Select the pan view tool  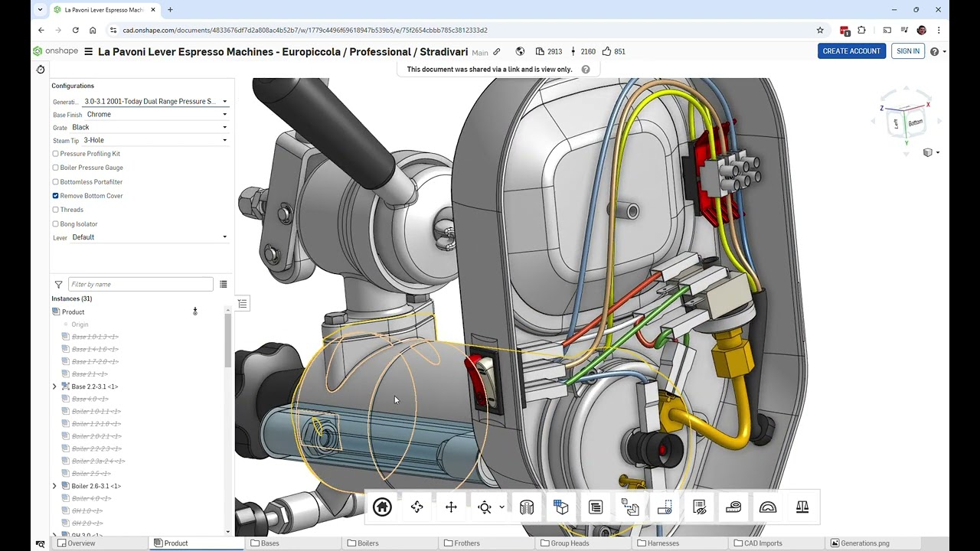tap(451, 507)
